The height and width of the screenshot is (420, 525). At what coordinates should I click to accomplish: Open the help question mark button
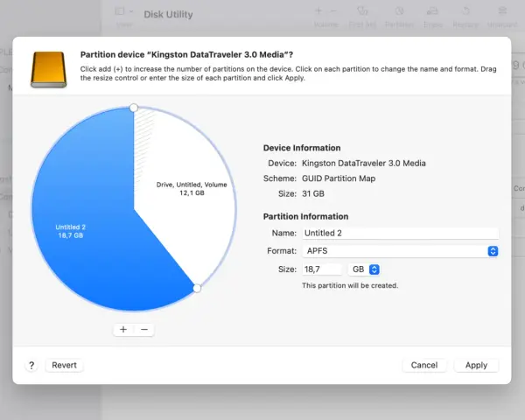click(31, 366)
